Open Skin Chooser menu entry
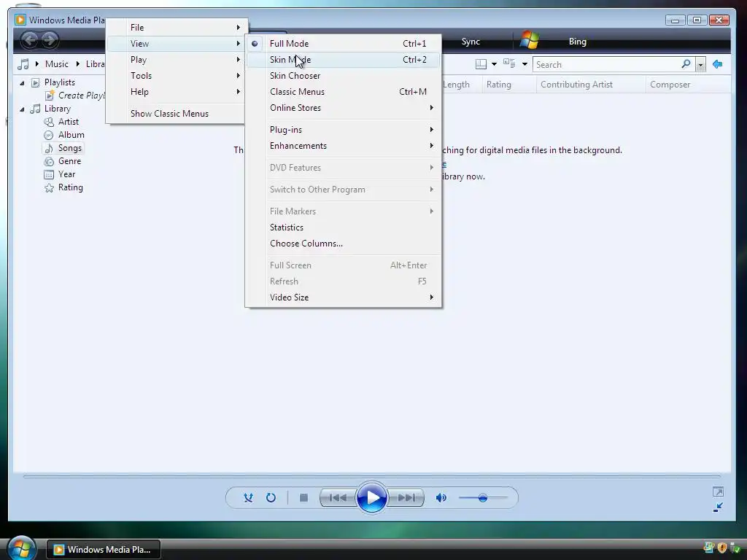This screenshot has height=560, width=747. pyautogui.click(x=343, y=76)
